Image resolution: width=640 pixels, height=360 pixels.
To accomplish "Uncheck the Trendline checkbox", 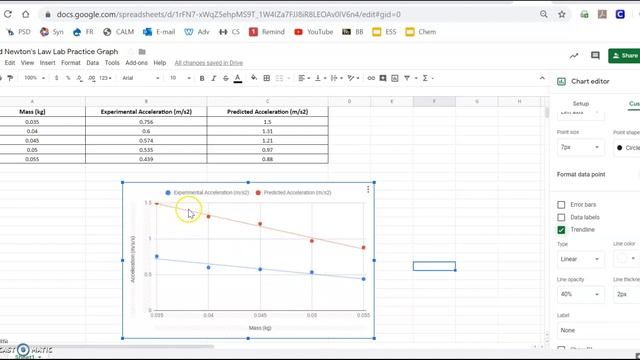I will tap(561, 230).
